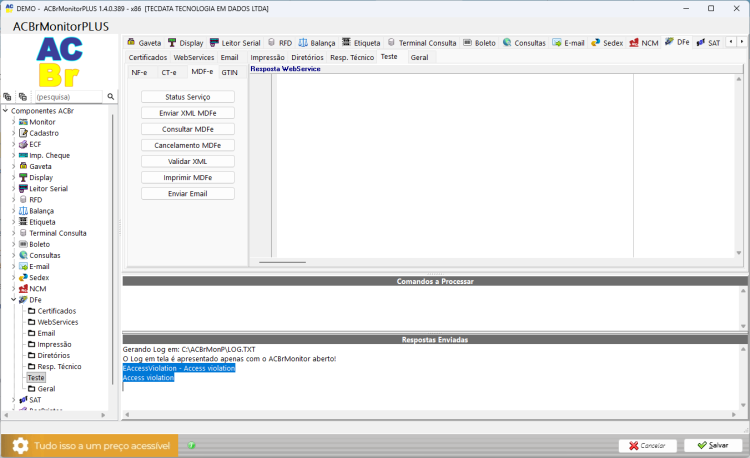
Task: Click the Terminal Consulta tab icon
Action: pyautogui.click(x=391, y=42)
